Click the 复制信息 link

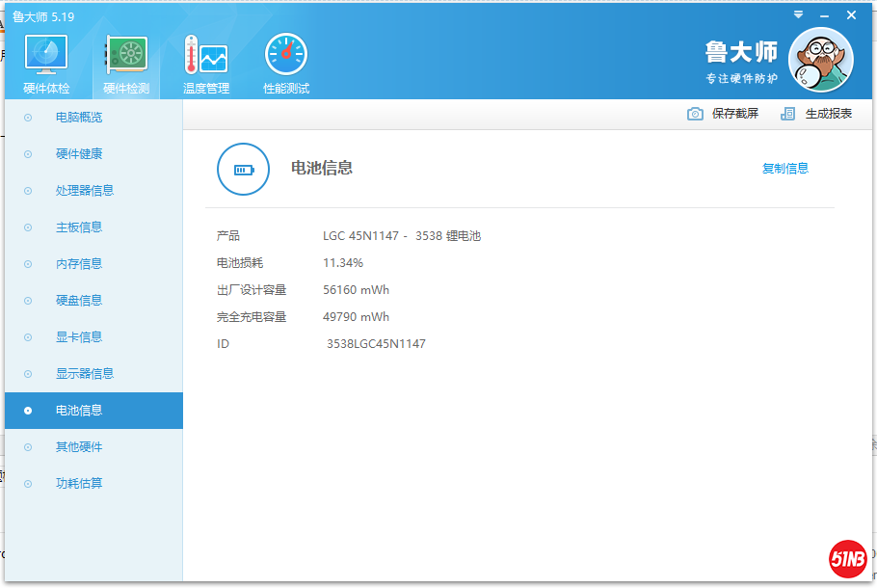point(785,167)
